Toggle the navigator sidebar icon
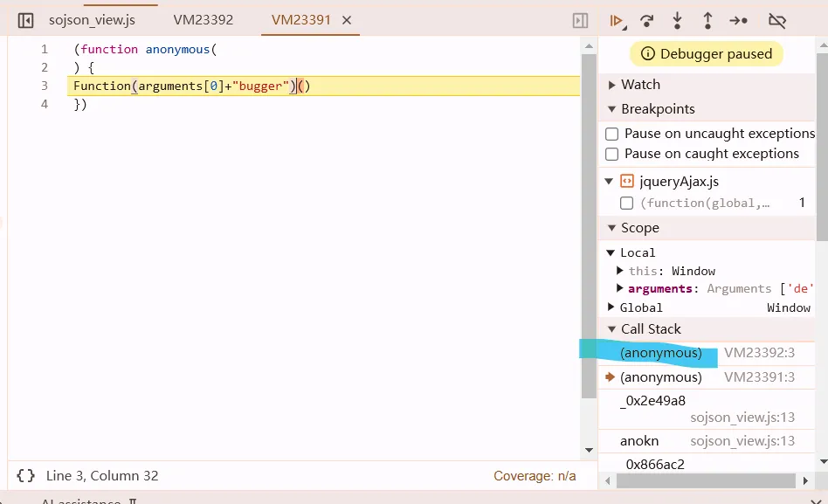 coord(25,21)
